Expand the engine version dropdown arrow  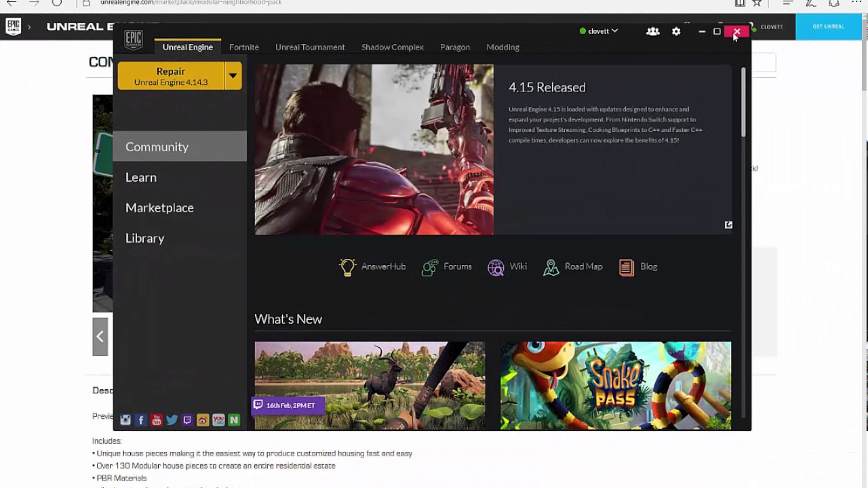click(233, 76)
